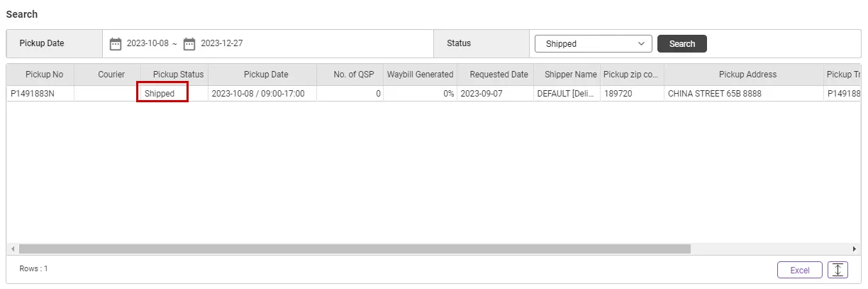Sort by Pickup No column header

coord(44,75)
